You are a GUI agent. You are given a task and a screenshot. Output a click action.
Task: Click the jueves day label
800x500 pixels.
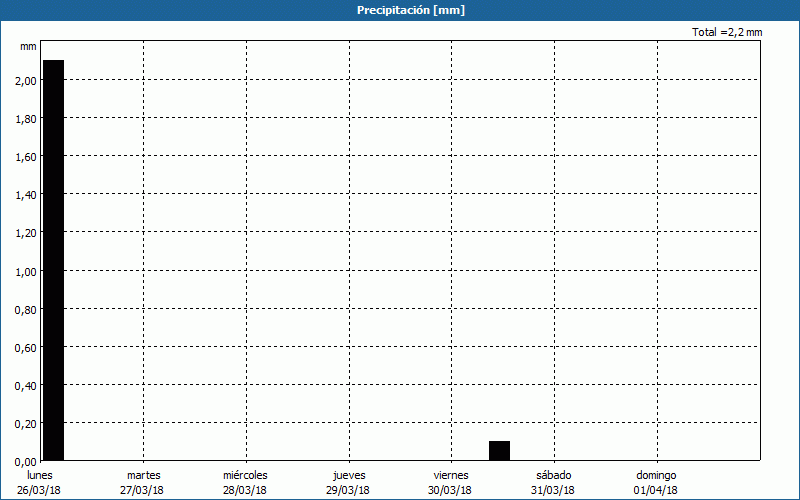pos(348,475)
